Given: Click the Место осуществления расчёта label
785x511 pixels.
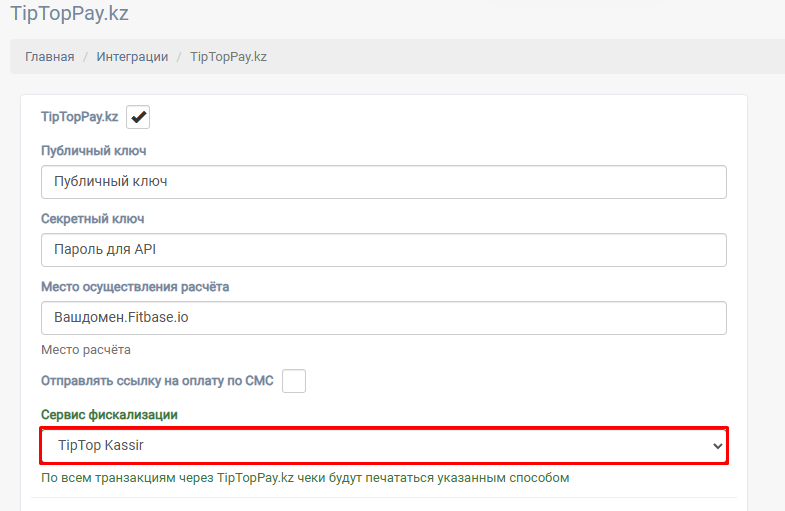Looking at the screenshot, I should tap(135, 287).
